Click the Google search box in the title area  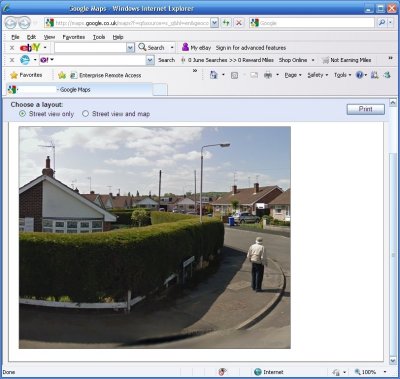pos(312,23)
